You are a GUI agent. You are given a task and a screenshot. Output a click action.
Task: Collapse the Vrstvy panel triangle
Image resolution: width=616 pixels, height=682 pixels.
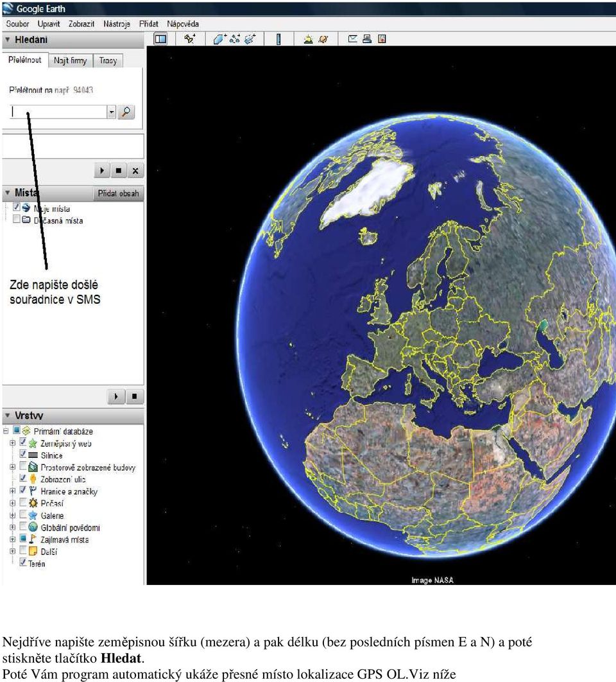tap(8, 415)
